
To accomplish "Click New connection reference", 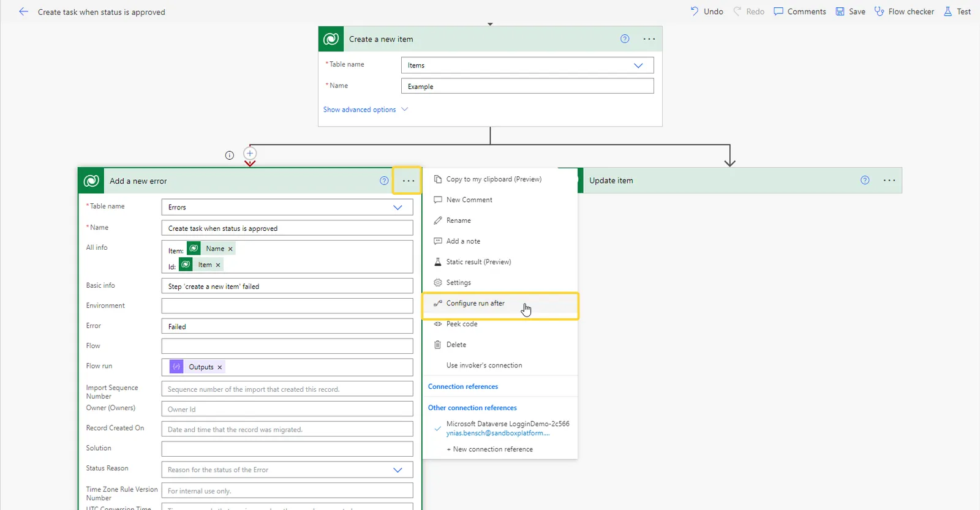I will pos(490,449).
